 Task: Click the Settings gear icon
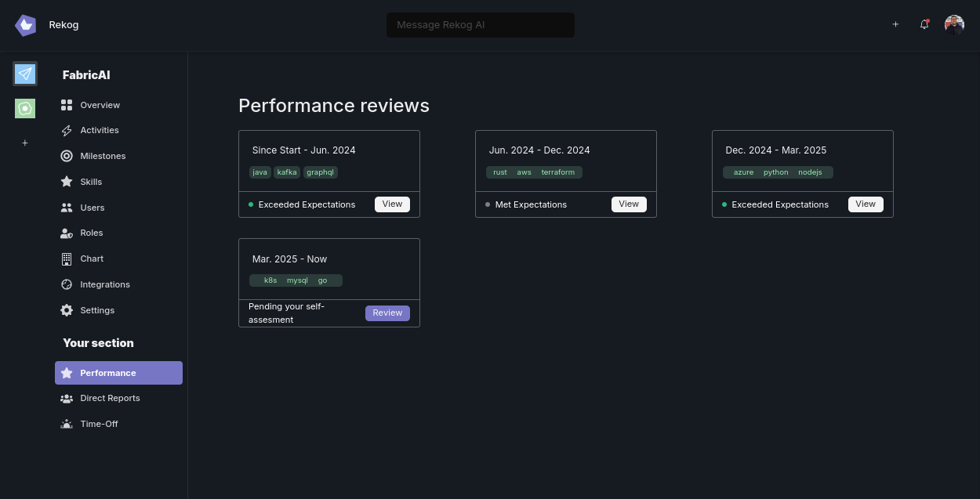click(x=67, y=310)
